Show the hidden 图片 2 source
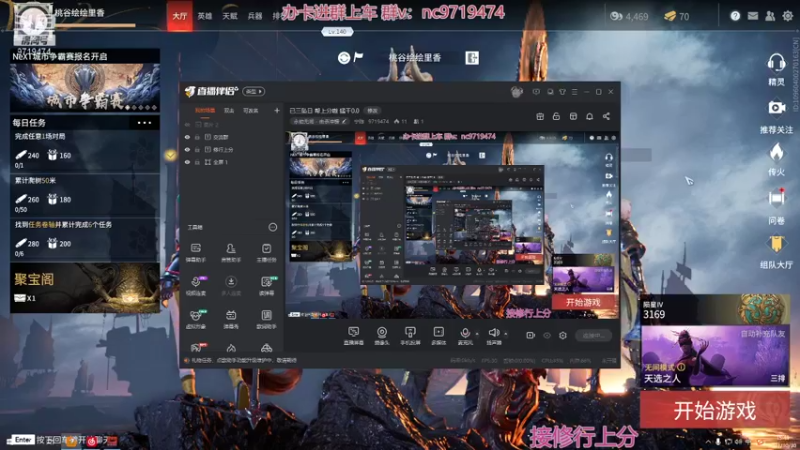This screenshot has height=450, width=800. coord(187,124)
